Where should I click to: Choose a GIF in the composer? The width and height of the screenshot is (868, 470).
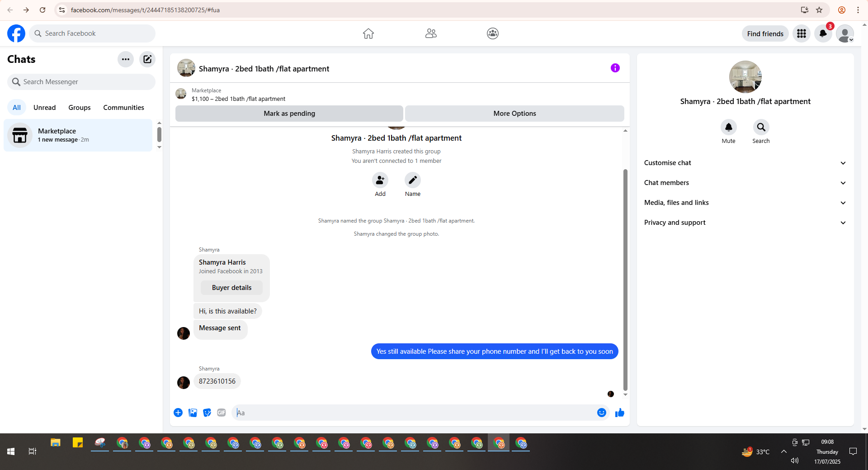(222, 413)
